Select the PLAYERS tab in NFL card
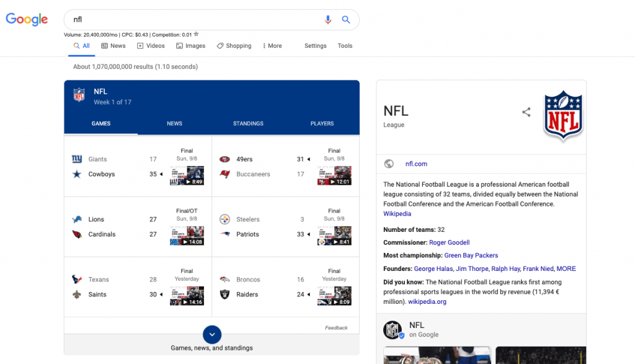The width and height of the screenshot is (635, 364). pos(322,123)
